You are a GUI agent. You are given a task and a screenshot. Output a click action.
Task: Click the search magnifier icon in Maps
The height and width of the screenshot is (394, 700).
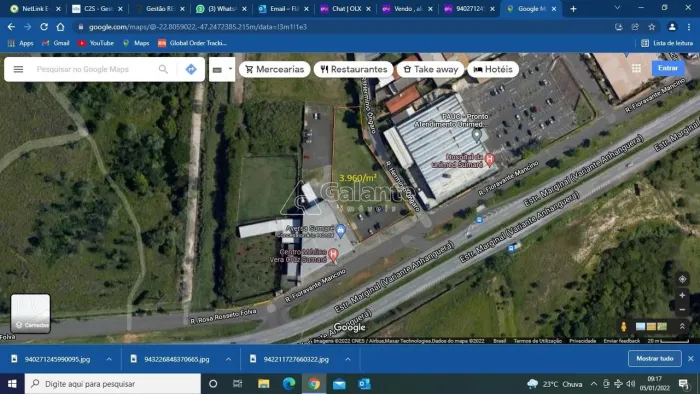[163, 69]
